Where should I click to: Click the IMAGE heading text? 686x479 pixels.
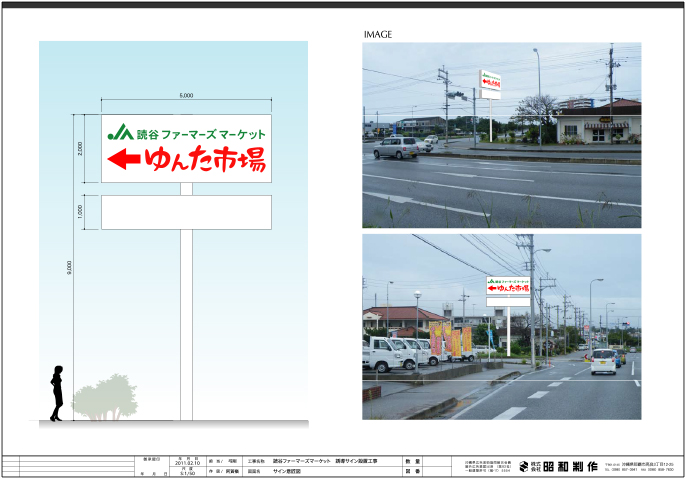tap(378, 35)
